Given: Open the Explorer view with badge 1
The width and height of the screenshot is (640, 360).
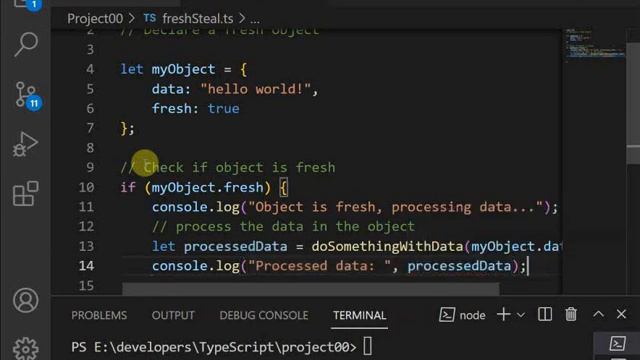Looking at the screenshot, I should pos(27,5).
